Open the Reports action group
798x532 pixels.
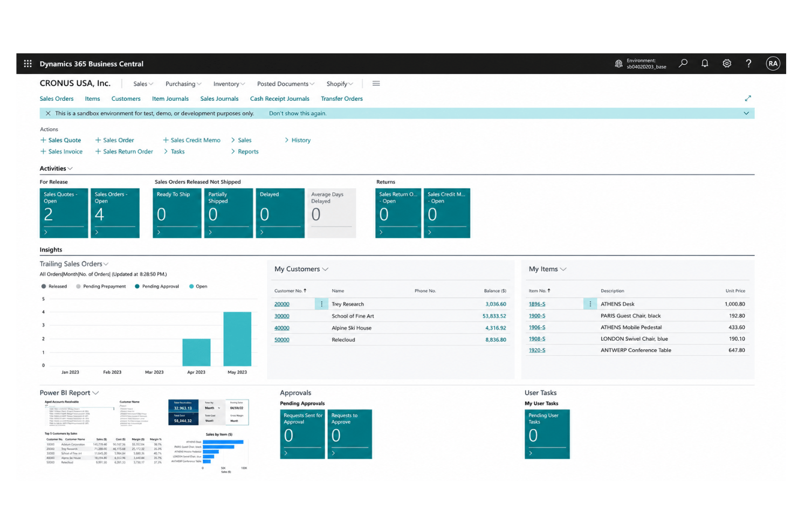[245, 151]
